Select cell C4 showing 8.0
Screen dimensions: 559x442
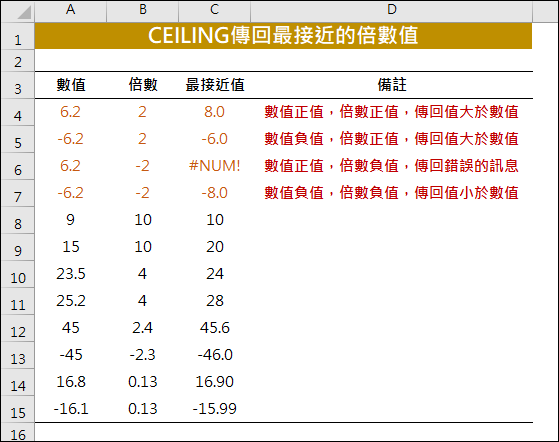[x=215, y=112]
